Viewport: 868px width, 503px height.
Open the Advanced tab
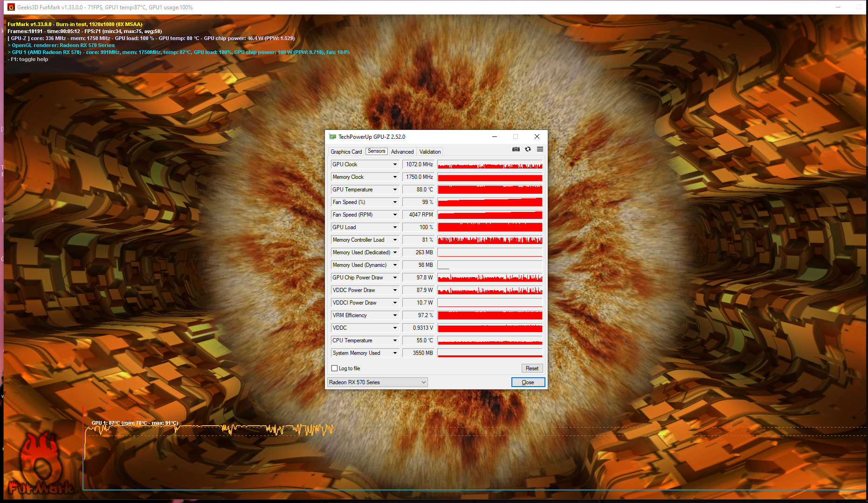click(x=402, y=152)
